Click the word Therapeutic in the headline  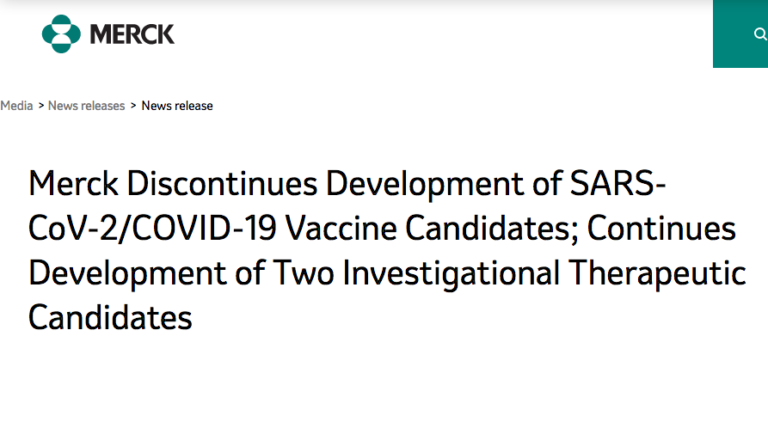tap(657, 273)
